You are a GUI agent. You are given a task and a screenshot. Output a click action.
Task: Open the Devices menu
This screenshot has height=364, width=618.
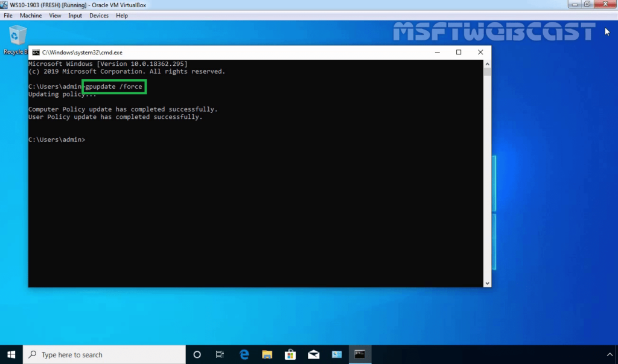point(98,16)
